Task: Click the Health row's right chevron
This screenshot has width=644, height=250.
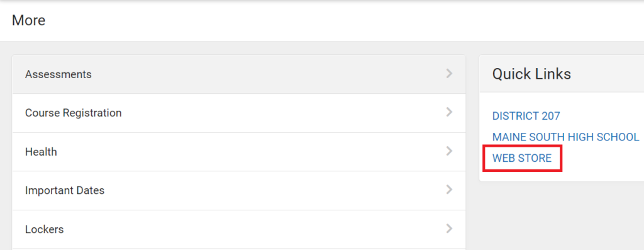Action: [449, 151]
